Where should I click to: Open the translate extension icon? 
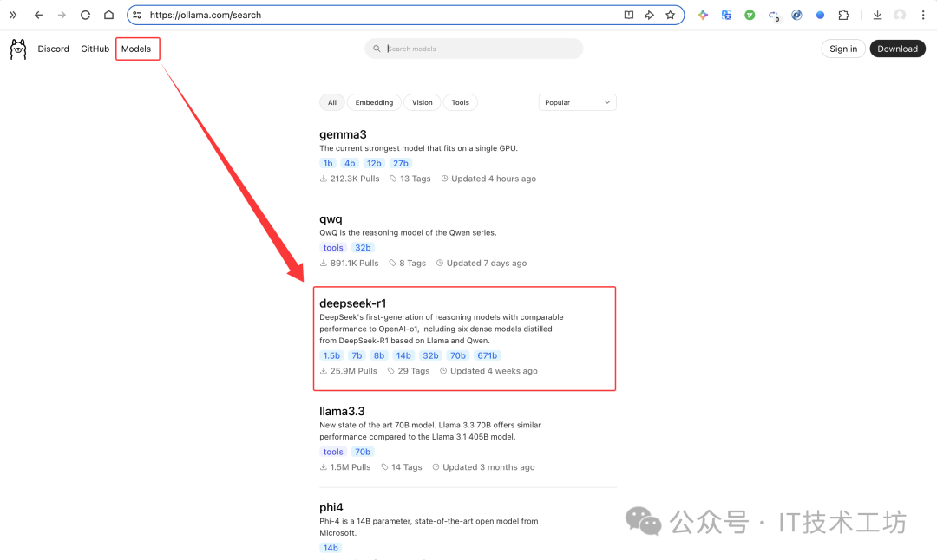pyautogui.click(x=726, y=15)
